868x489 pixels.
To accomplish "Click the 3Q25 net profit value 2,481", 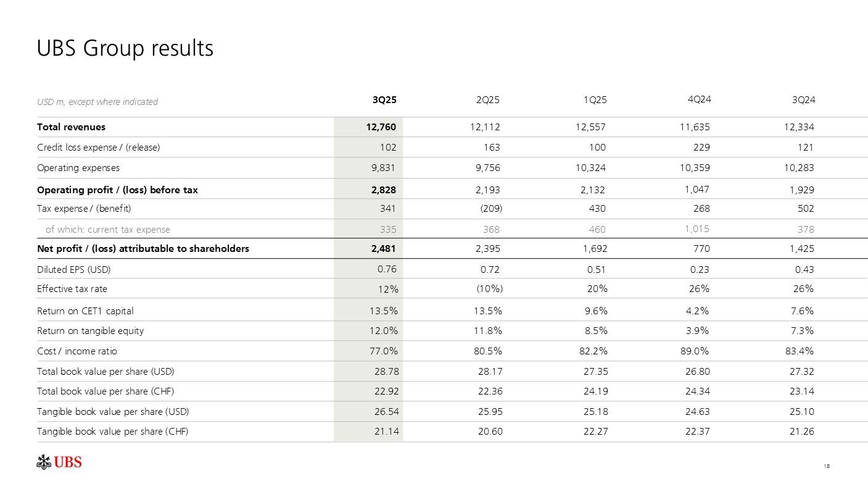I will tap(382, 249).
